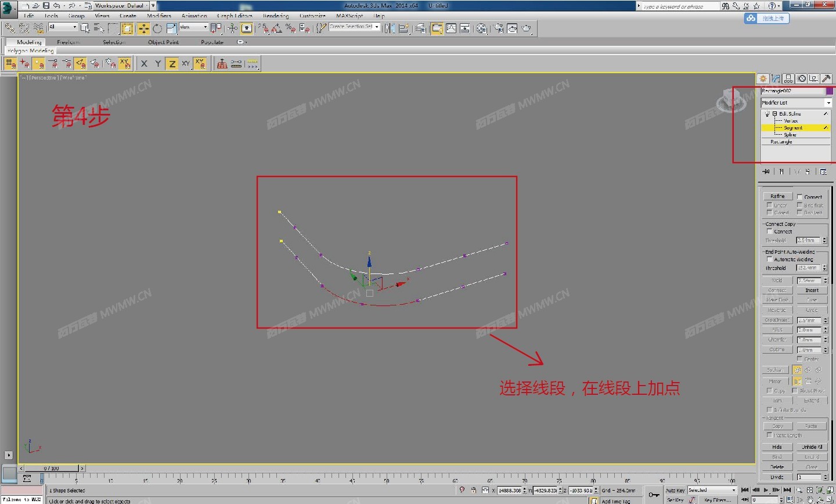This screenshot has width=836, height=504.
Task: Toggle Angle Snap icon
Action: (276, 28)
